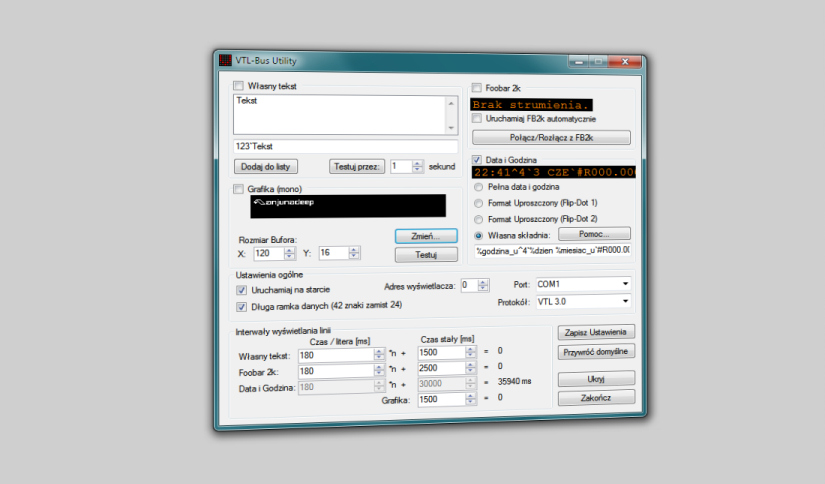This screenshot has width=825, height=484.
Task: Click the Ukryj button
Action: click(x=596, y=379)
